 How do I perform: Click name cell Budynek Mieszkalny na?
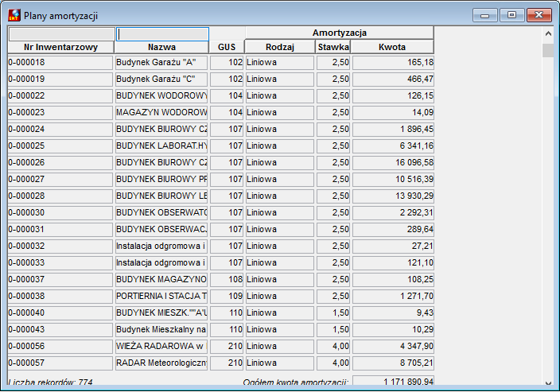(x=161, y=329)
